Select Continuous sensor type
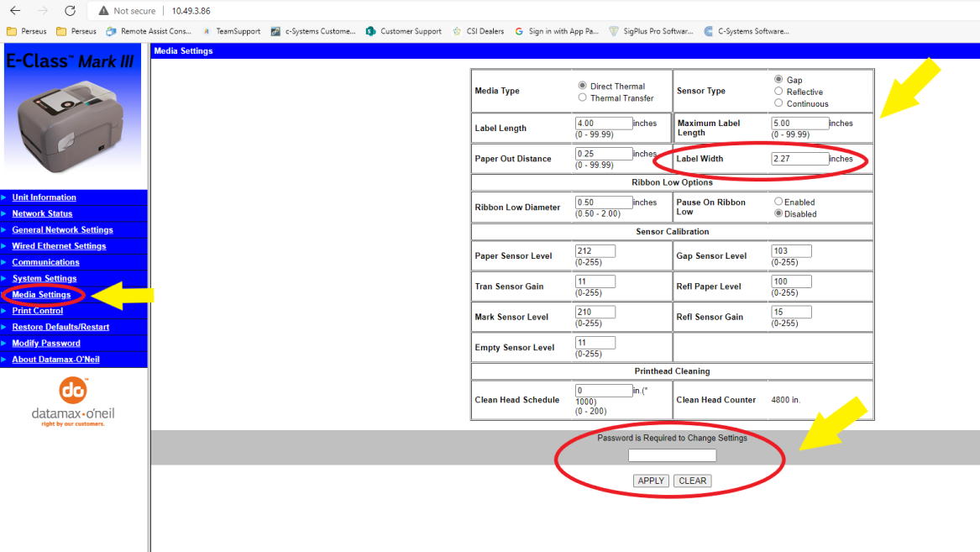The image size is (980, 552). click(x=778, y=103)
